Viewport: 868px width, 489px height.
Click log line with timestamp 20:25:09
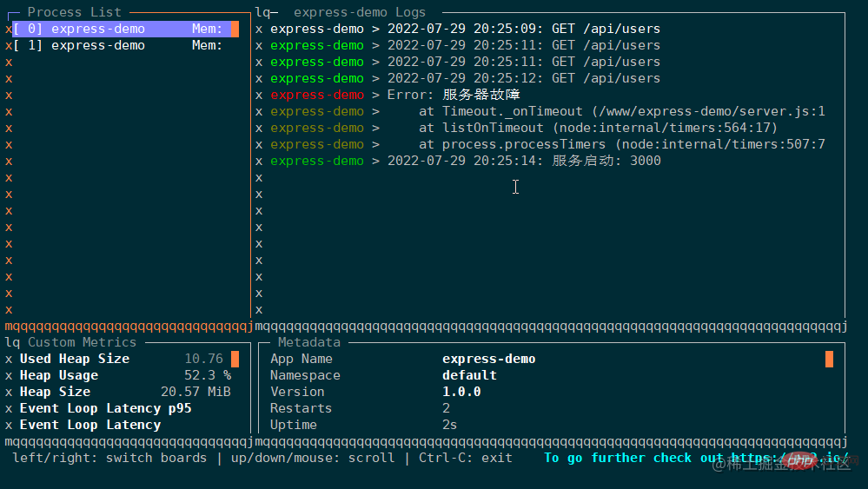[465, 29]
